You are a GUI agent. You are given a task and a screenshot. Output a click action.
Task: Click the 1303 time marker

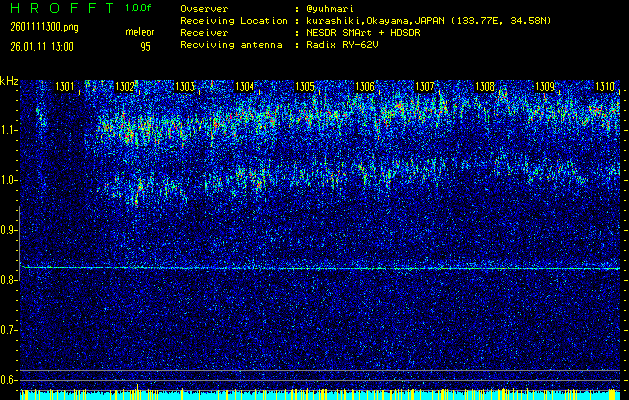coord(185,87)
